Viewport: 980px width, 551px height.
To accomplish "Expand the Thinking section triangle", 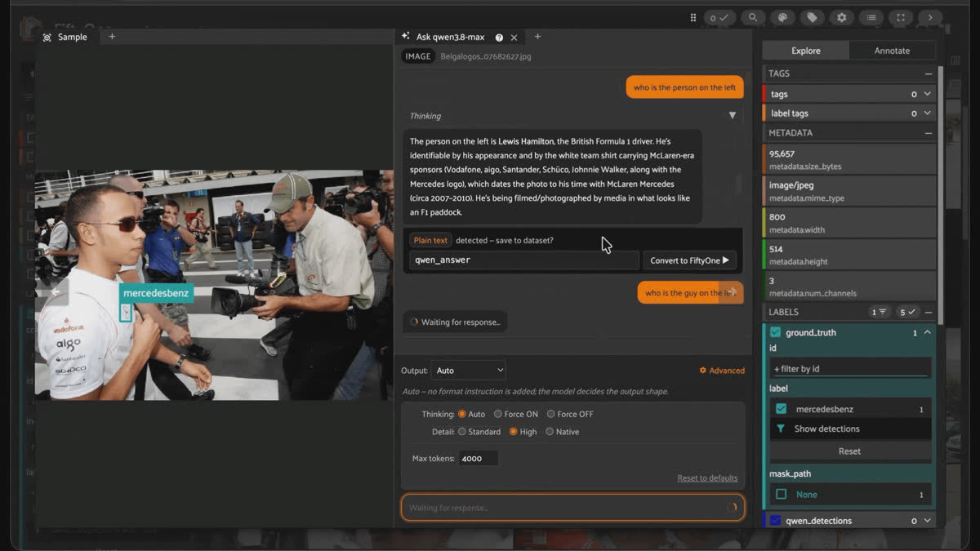I will coord(732,116).
